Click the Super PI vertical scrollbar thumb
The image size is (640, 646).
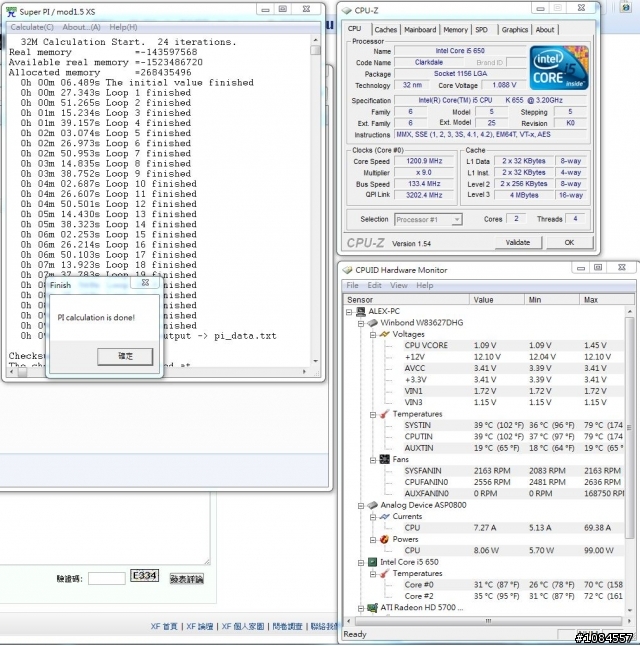click(x=316, y=50)
